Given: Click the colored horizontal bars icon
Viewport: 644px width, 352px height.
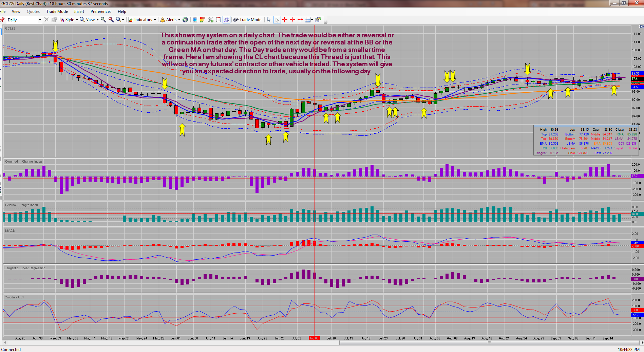Looking at the screenshot, I should click(x=203, y=20).
